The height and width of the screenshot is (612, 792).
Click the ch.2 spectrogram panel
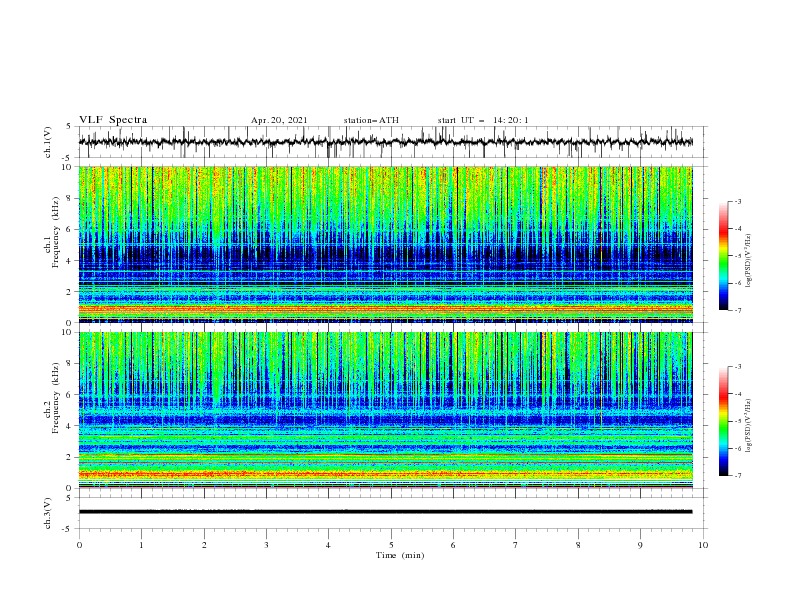point(385,410)
